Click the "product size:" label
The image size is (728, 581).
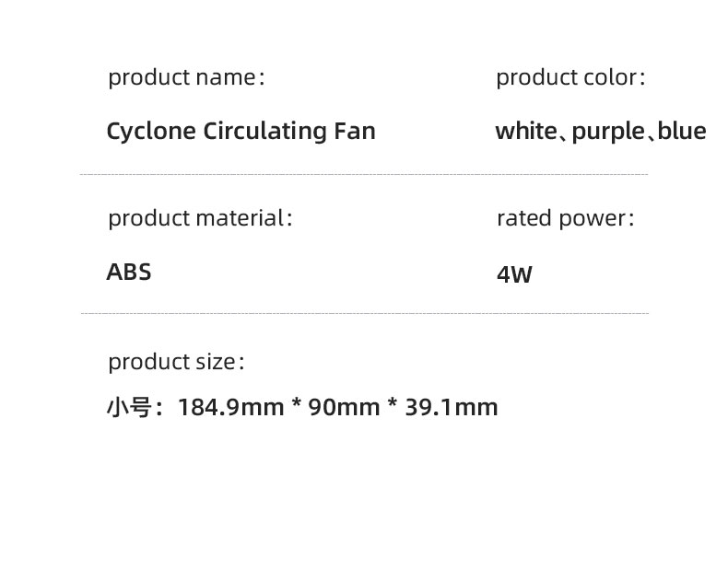point(176,362)
